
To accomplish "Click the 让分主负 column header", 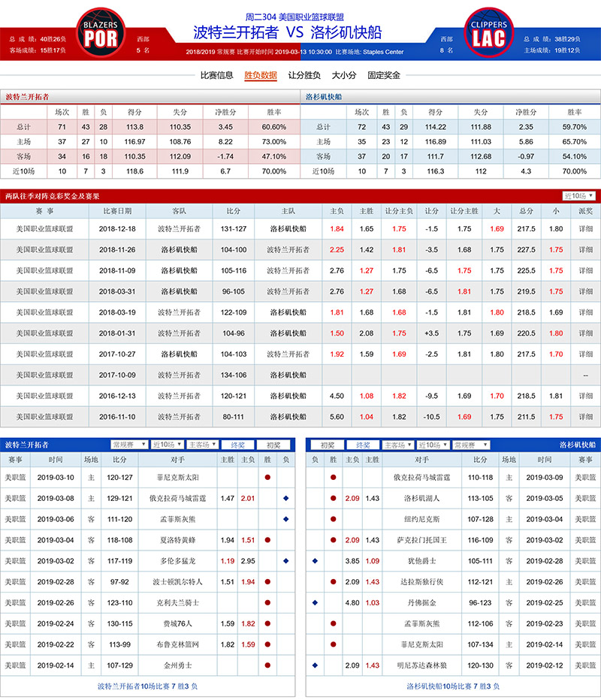I will click(399, 211).
